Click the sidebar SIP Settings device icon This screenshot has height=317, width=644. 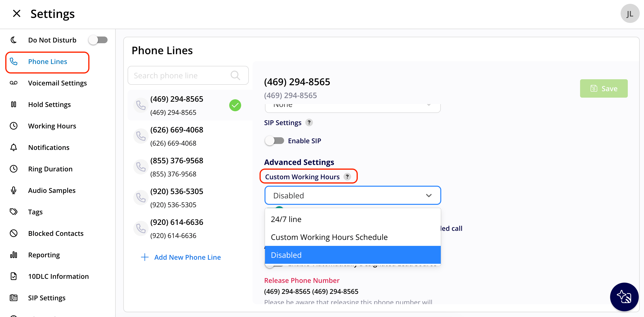coord(14,298)
